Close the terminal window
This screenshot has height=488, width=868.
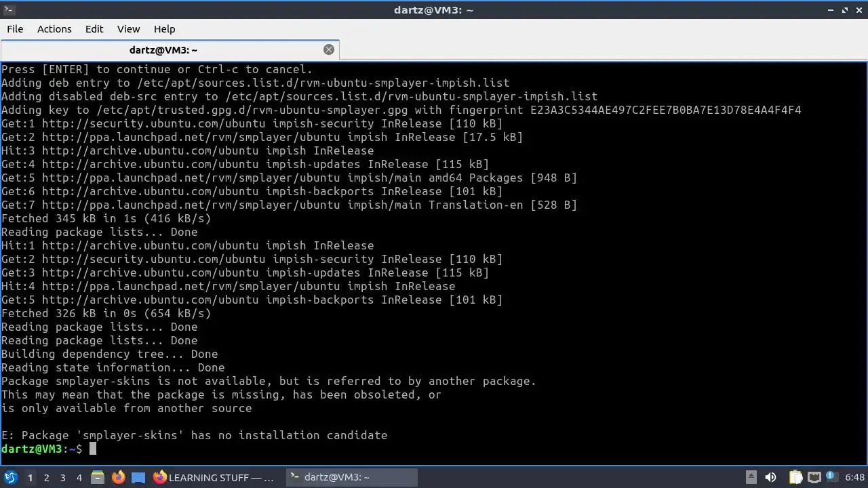click(859, 10)
